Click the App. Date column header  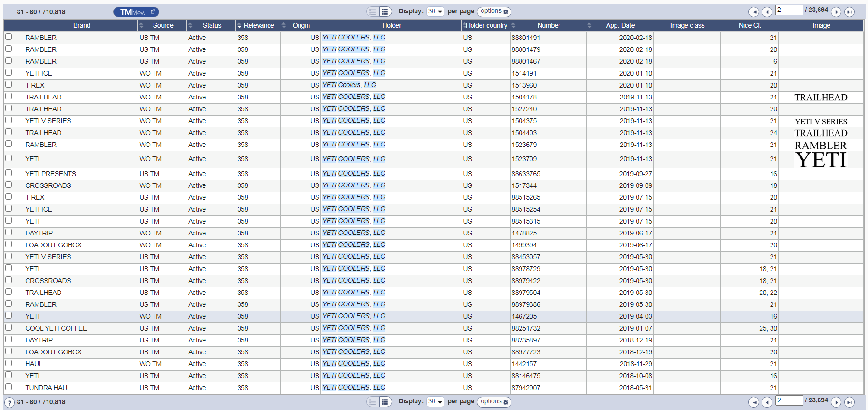620,25
